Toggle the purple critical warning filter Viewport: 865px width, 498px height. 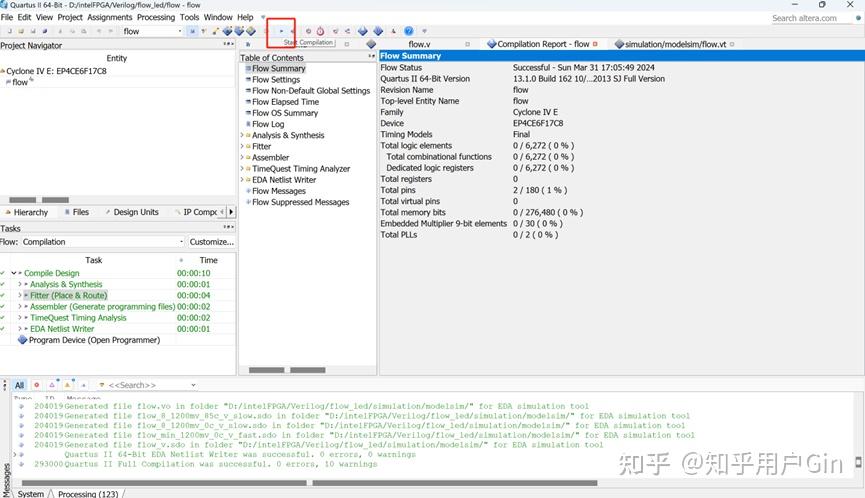(52, 384)
